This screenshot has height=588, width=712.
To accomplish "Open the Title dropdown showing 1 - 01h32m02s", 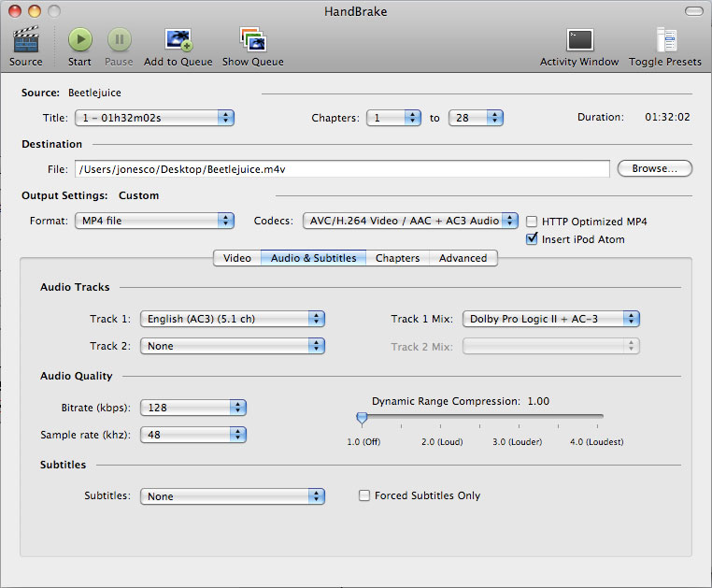I will (154, 118).
